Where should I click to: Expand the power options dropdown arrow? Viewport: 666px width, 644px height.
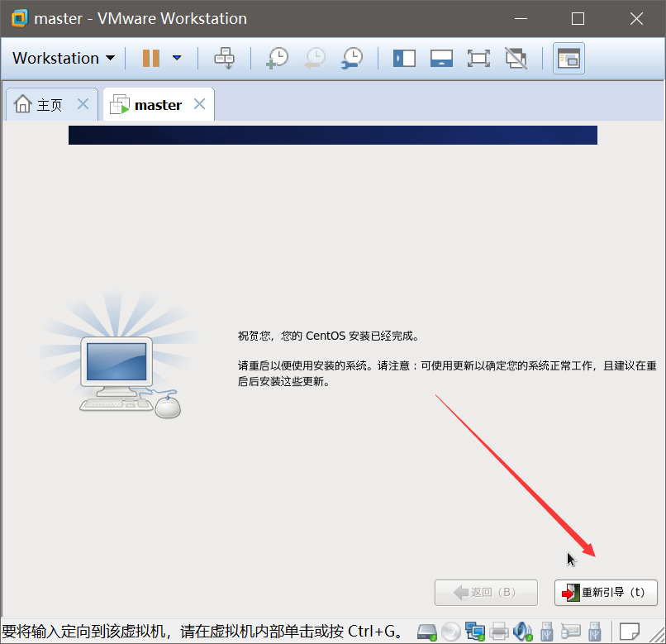click(177, 58)
